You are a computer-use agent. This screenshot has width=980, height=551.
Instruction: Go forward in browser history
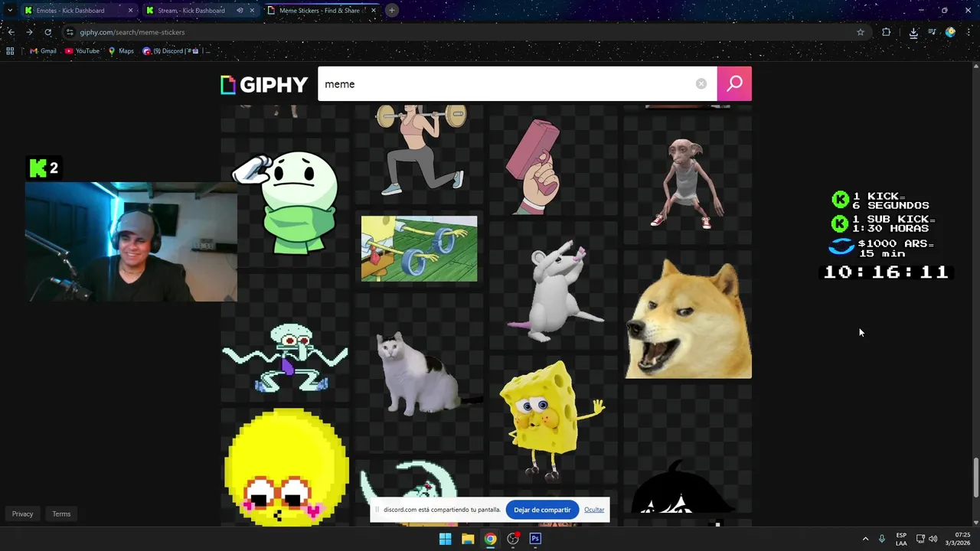point(29,32)
